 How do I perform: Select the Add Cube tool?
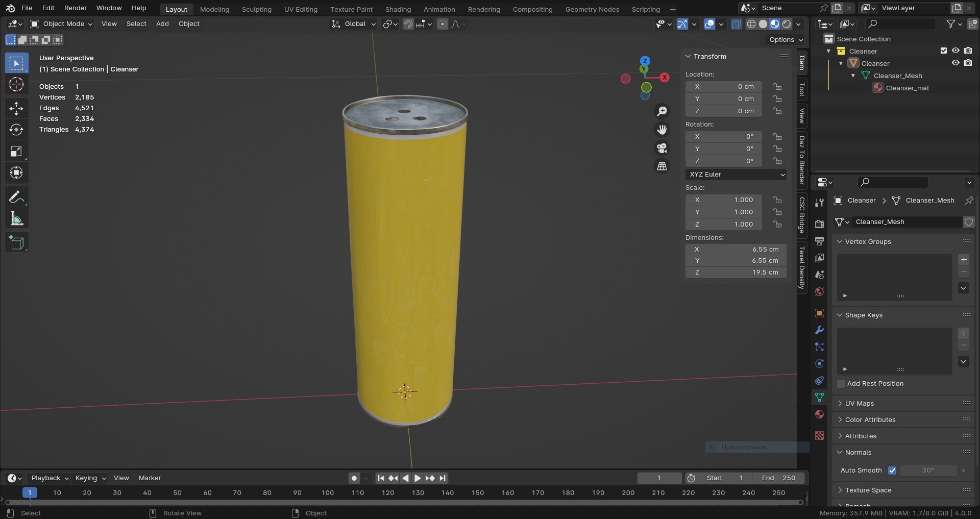click(x=16, y=242)
